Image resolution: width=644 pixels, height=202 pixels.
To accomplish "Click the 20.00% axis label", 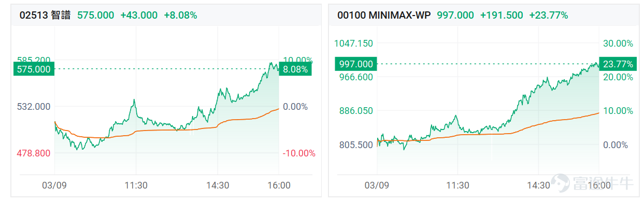I will pyautogui.click(x=618, y=77).
